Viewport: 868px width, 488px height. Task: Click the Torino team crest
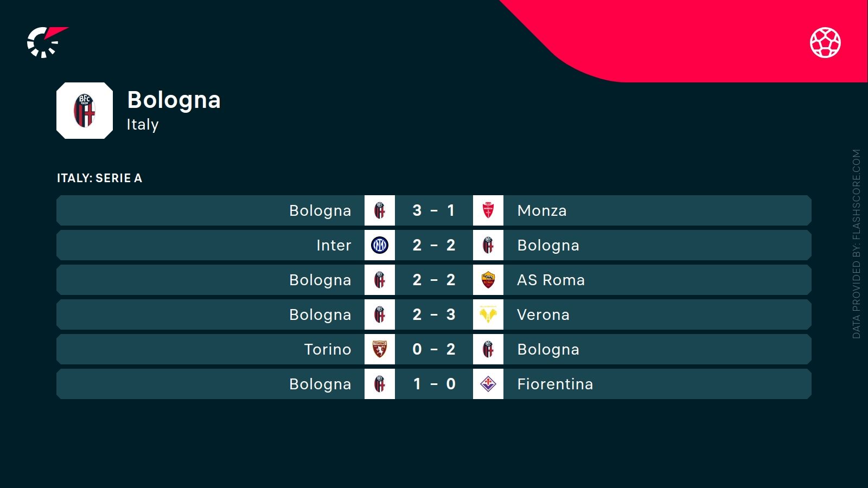point(380,349)
